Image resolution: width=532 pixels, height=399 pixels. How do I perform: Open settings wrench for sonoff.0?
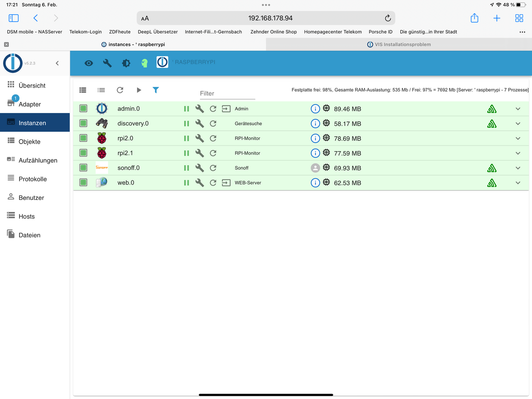click(199, 168)
